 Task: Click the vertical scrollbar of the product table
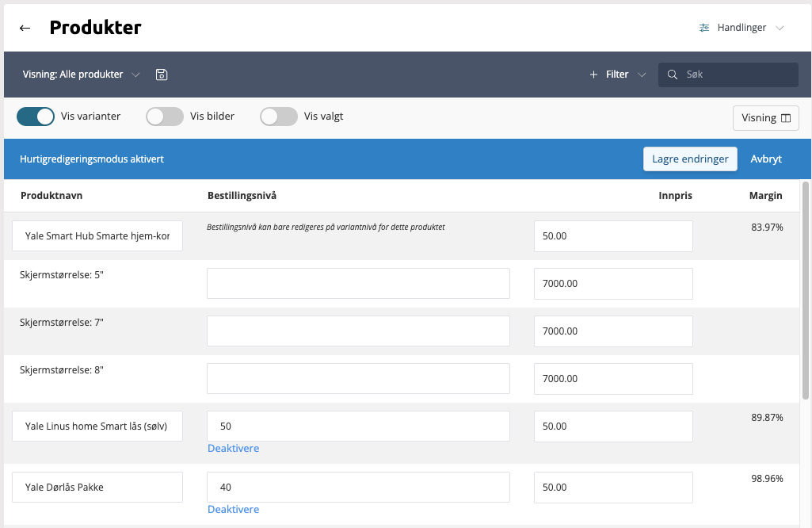click(806, 290)
